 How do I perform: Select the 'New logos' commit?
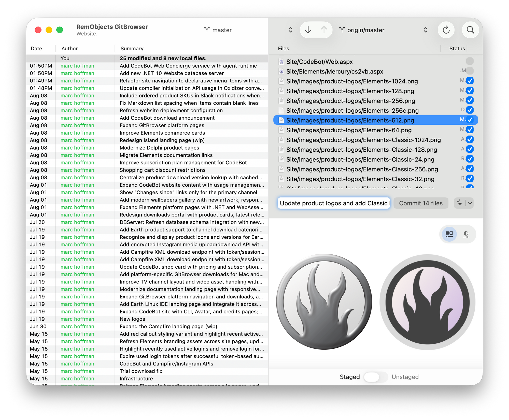[147, 319]
